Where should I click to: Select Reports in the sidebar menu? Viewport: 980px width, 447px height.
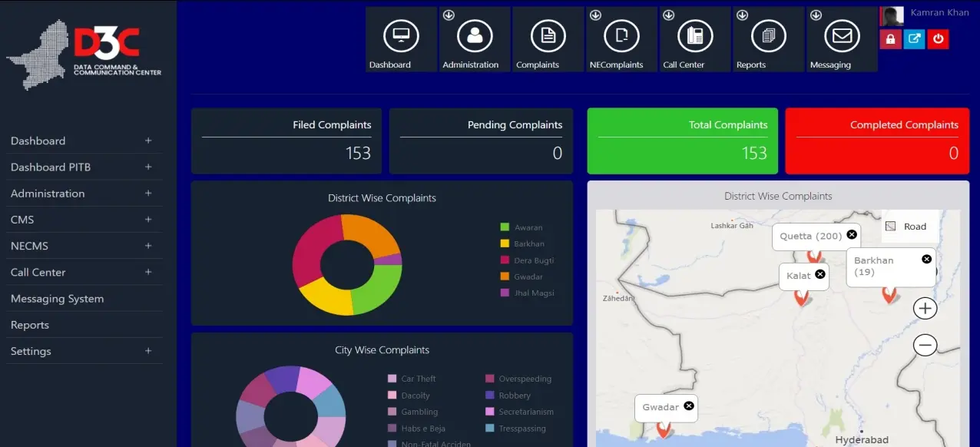(x=30, y=325)
